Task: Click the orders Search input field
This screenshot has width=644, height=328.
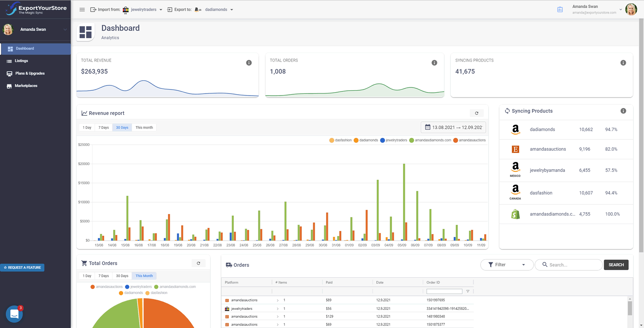Action: click(572, 265)
